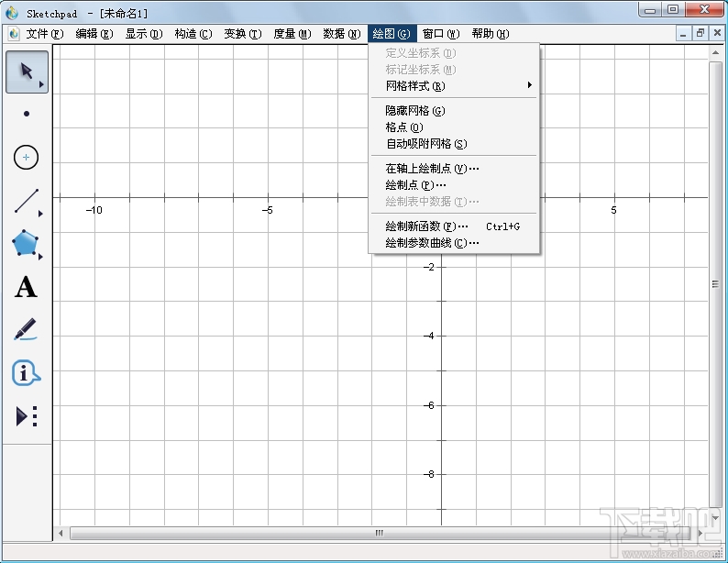Open the 数据(N) menu

(342, 34)
